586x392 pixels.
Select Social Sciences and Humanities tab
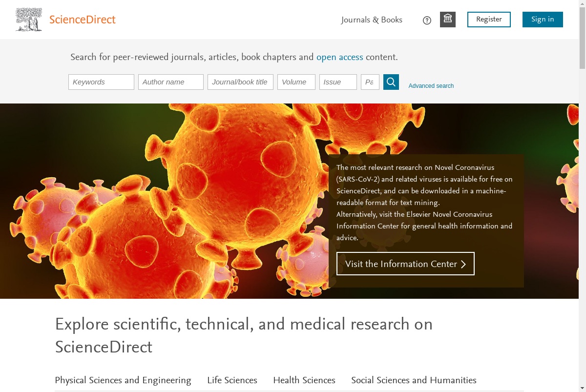click(x=414, y=380)
